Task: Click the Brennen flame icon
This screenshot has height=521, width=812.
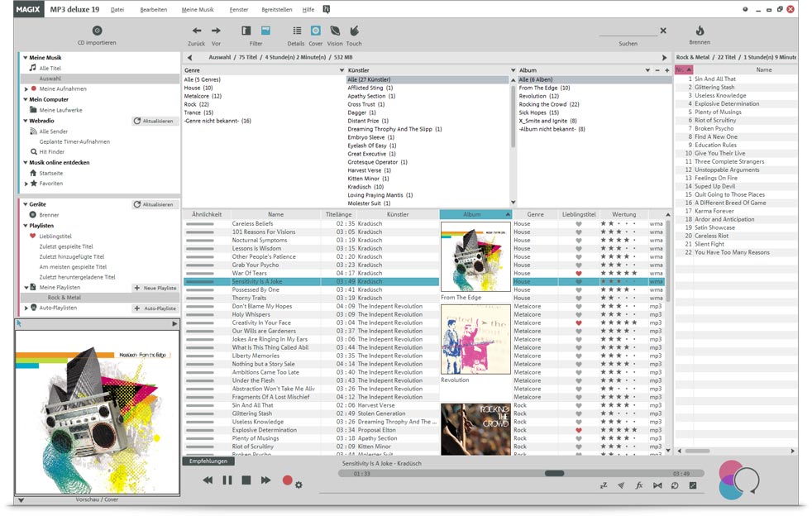Action: point(700,31)
